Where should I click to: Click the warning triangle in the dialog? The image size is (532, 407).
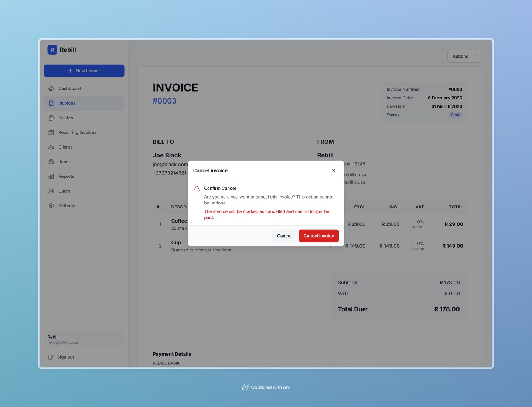pyautogui.click(x=197, y=188)
